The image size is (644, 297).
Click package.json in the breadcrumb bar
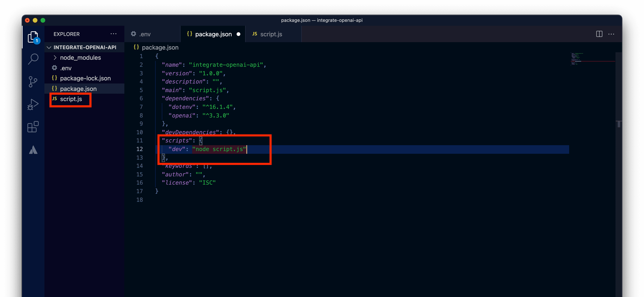tap(160, 47)
